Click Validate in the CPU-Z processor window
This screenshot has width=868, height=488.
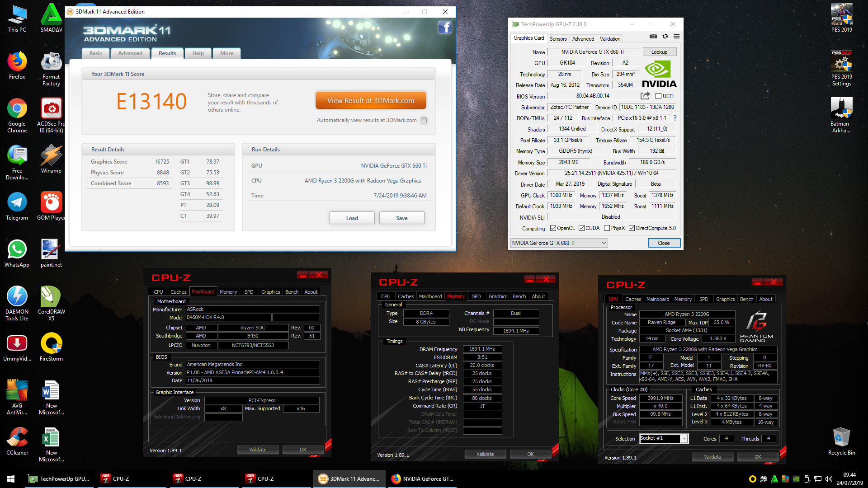[712, 457]
